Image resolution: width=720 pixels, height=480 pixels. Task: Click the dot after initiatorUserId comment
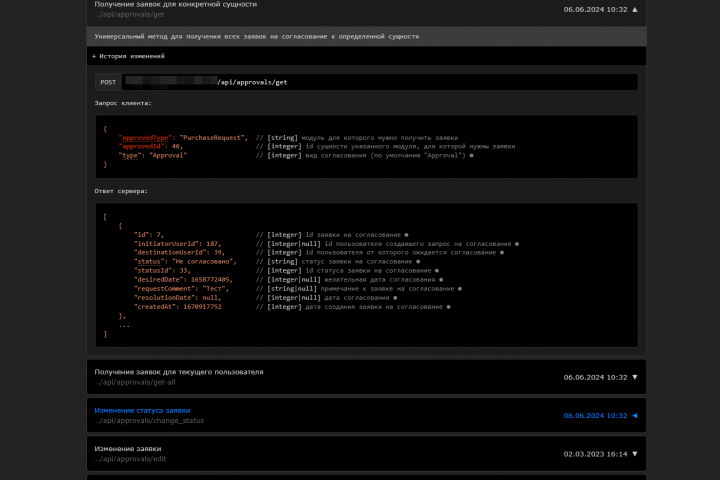click(x=517, y=244)
